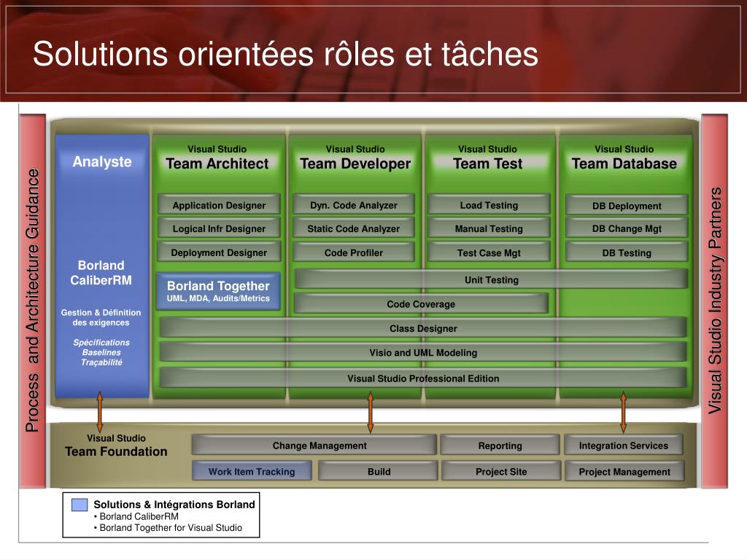The width and height of the screenshot is (747, 560).
Task: Select the Work Item Tracking box
Action: [252, 471]
